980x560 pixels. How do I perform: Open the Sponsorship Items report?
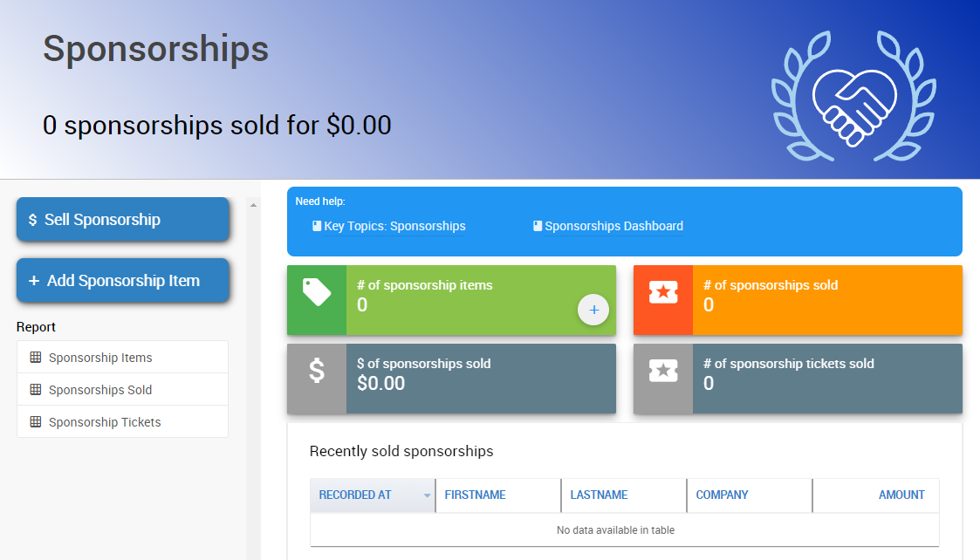tap(100, 358)
